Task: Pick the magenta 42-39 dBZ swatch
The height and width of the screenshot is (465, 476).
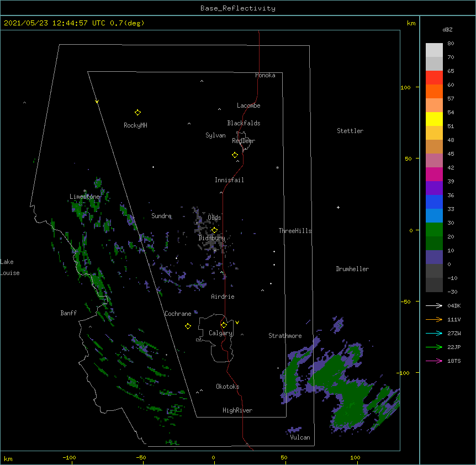Action: pos(434,174)
